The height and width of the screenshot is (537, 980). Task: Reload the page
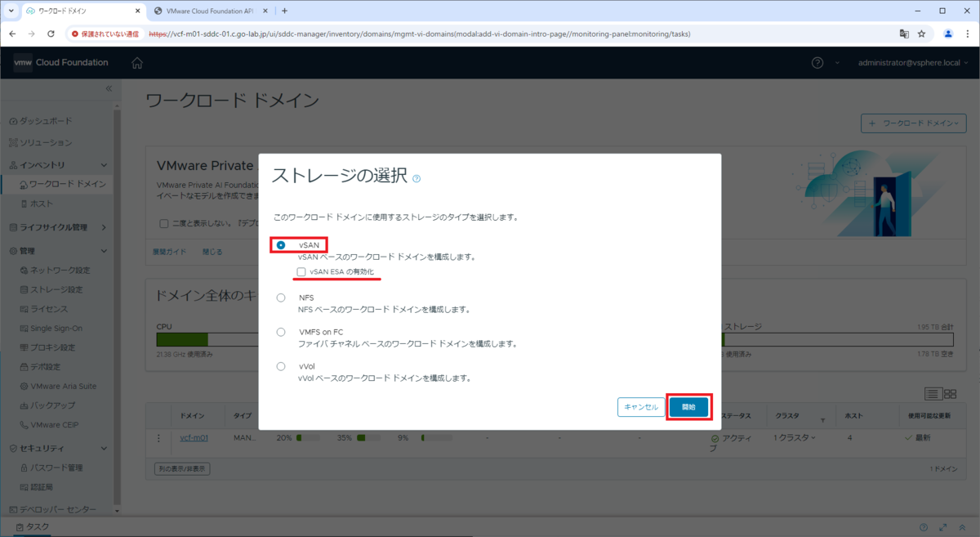click(51, 34)
